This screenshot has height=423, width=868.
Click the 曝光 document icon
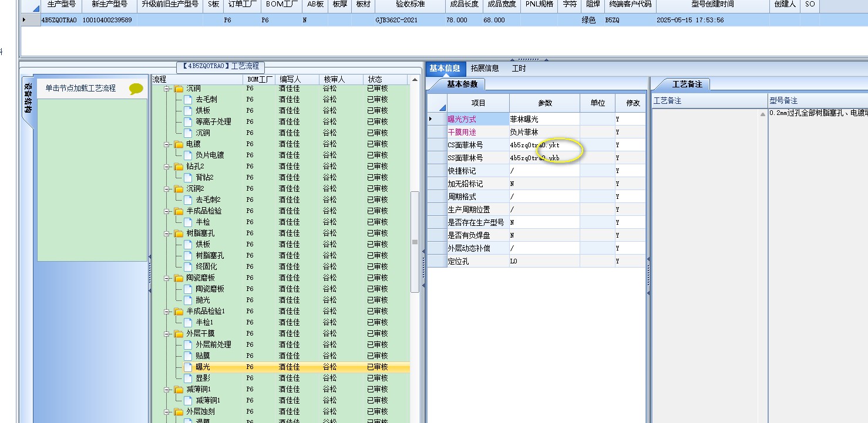click(188, 367)
